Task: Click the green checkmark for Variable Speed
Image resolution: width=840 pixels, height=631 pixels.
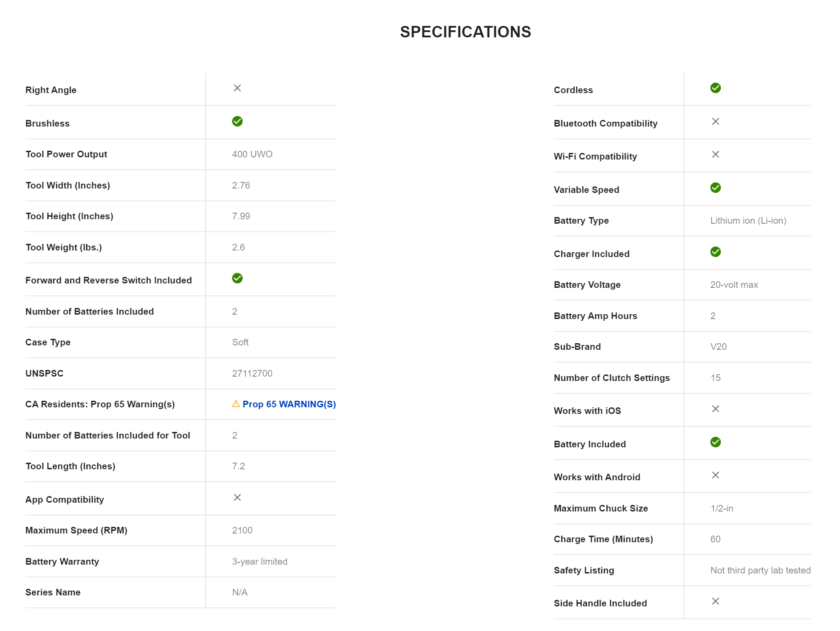Action: coord(716,188)
